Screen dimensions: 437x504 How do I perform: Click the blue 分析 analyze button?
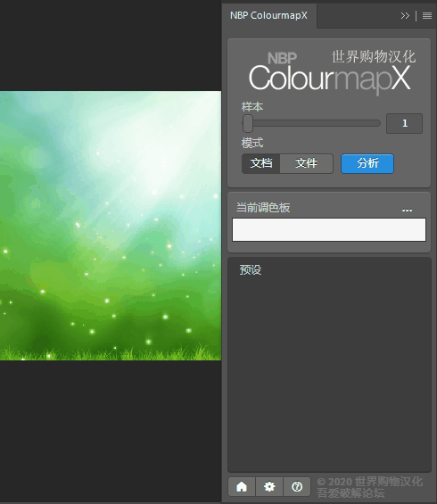pyautogui.click(x=367, y=163)
